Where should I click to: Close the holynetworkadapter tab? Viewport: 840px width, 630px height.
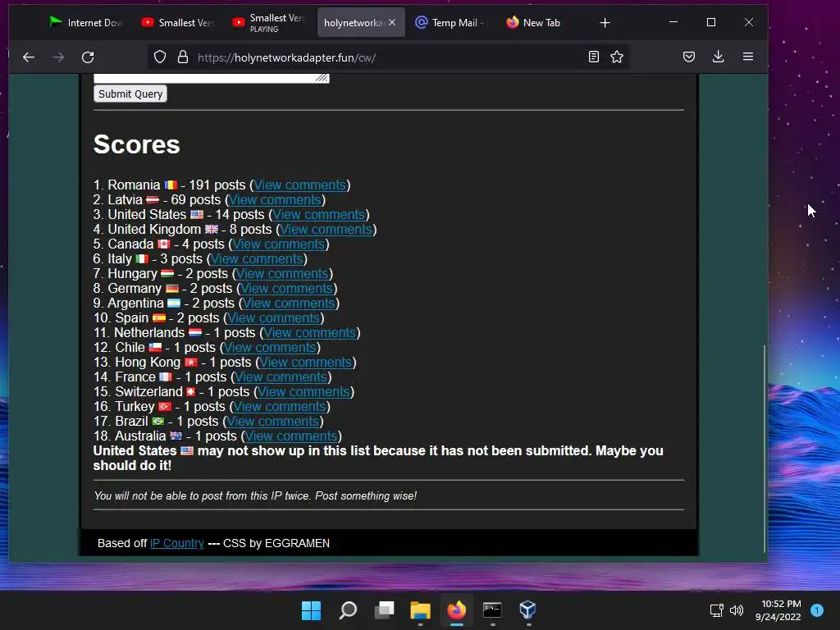click(x=392, y=22)
